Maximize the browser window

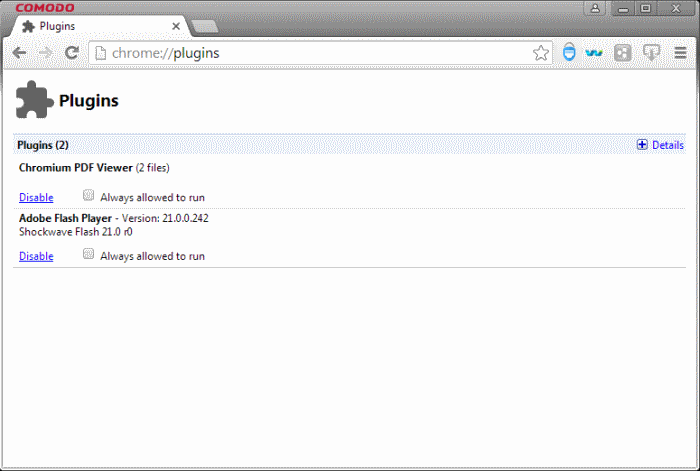point(646,8)
